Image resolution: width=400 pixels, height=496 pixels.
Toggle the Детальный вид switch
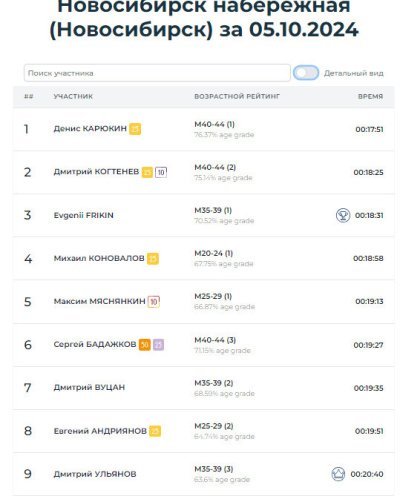click(x=306, y=73)
